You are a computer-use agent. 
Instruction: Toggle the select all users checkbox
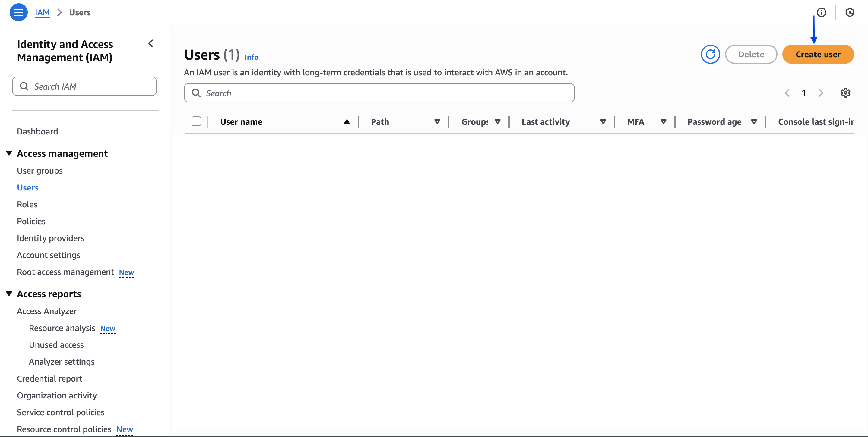(x=196, y=121)
